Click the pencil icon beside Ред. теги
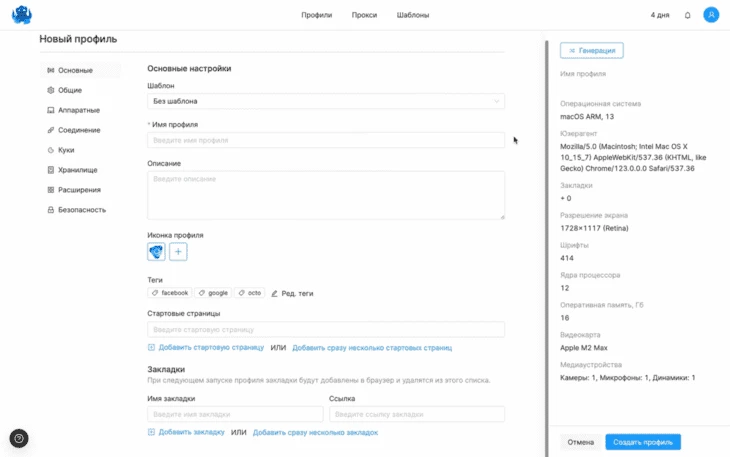The height and width of the screenshot is (457, 730). (274, 294)
